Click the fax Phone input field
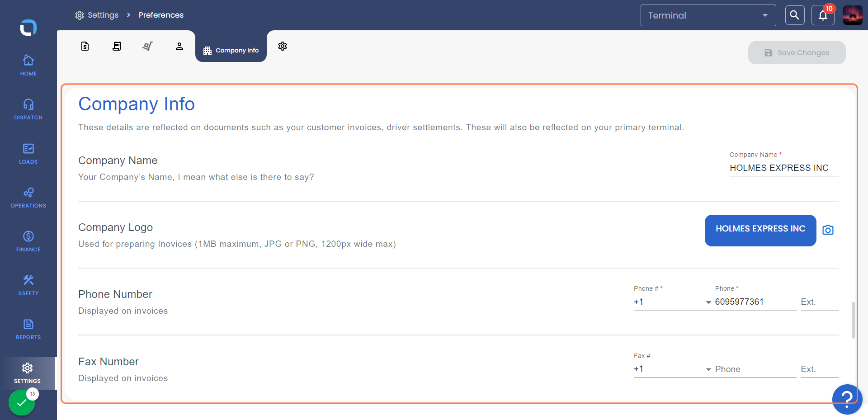868x420 pixels. click(755, 369)
